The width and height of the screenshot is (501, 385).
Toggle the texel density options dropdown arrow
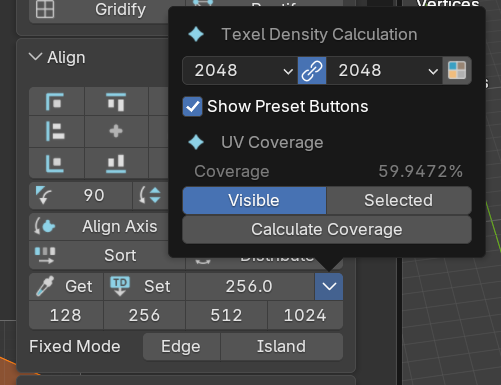tap(329, 286)
